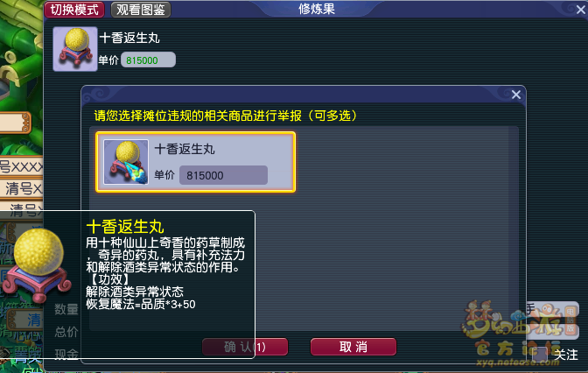Click the large golden pill tooltip icon

(x=38, y=264)
